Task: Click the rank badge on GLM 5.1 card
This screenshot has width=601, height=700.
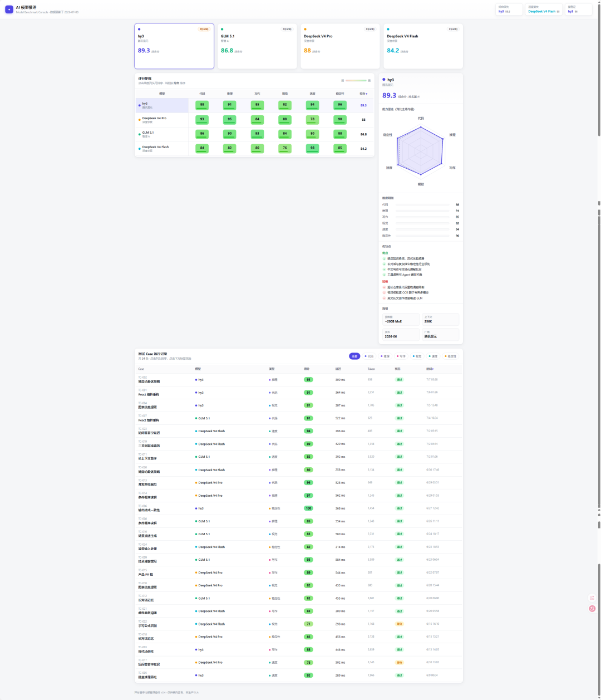Action: [x=287, y=29]
